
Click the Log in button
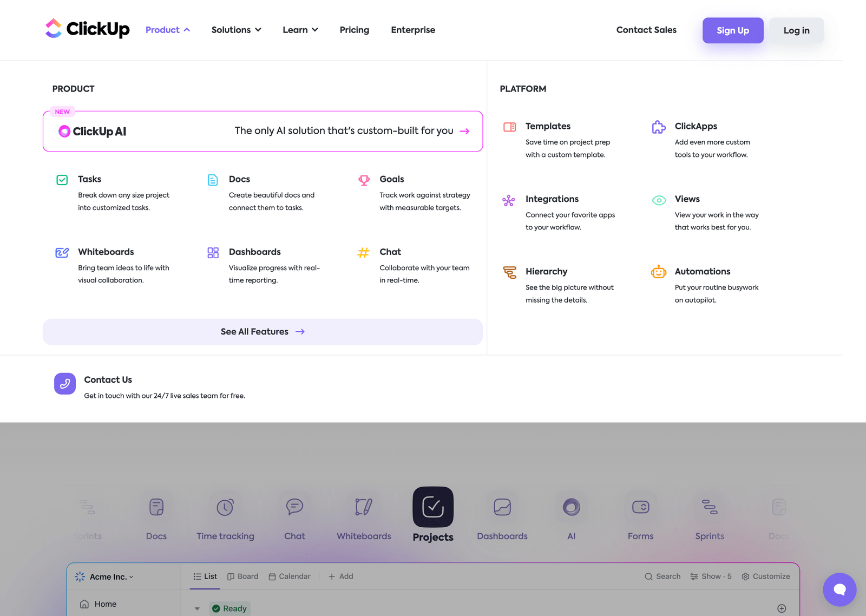[x=797, y=30]
